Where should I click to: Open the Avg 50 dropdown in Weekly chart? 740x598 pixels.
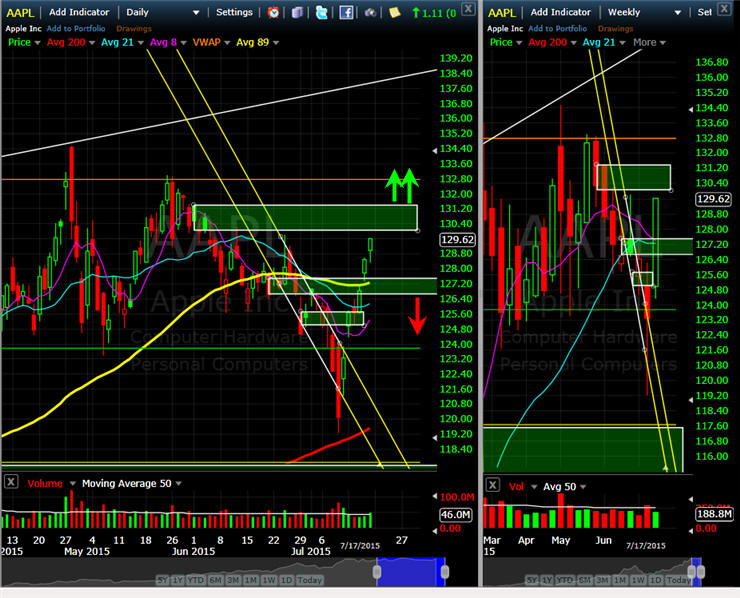coord(583,487)
